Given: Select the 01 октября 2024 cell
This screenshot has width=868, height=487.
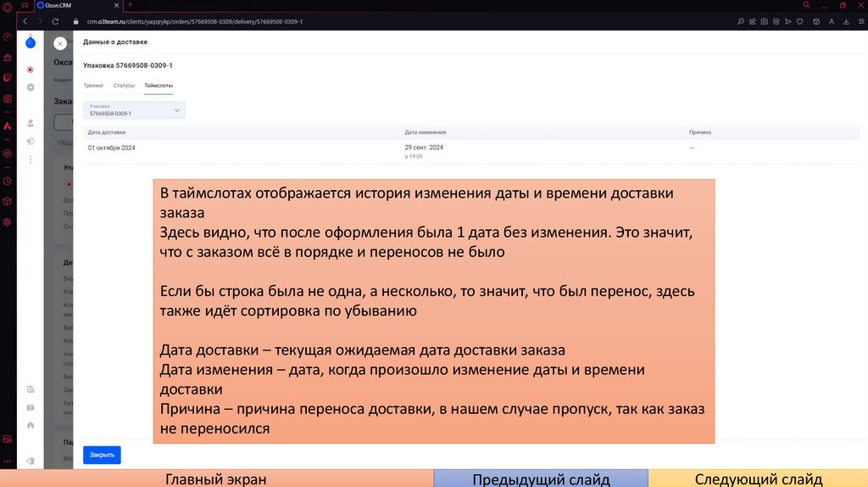Looking at the screenshot, I should tap(111, 148).
